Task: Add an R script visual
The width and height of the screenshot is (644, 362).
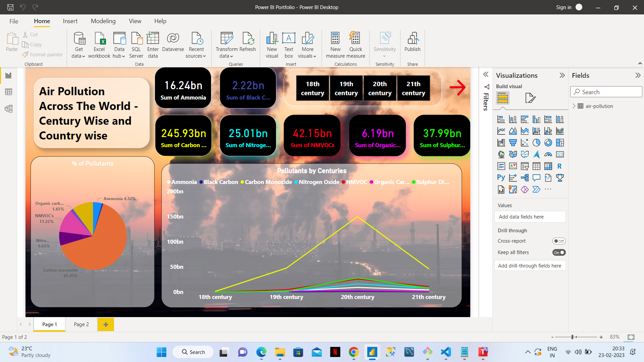Action: [x=560, y=166]
